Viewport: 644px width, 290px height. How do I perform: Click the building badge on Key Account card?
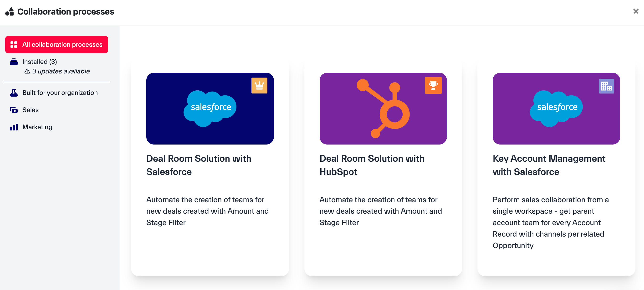tap(606, 86)
